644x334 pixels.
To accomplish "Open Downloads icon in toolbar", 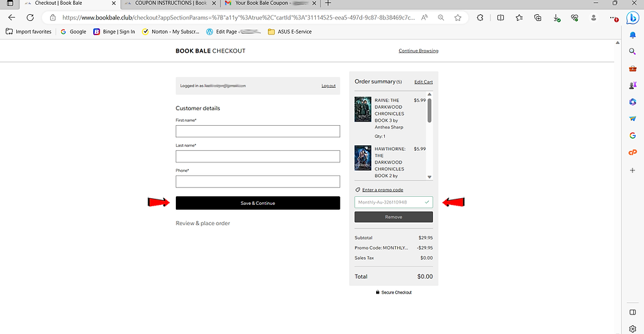I will pyautogui.click(x=557, y=18).
